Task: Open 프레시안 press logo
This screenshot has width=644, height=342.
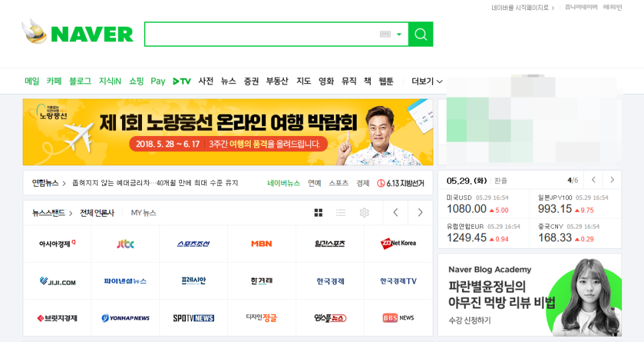Action: pos(193,281)
